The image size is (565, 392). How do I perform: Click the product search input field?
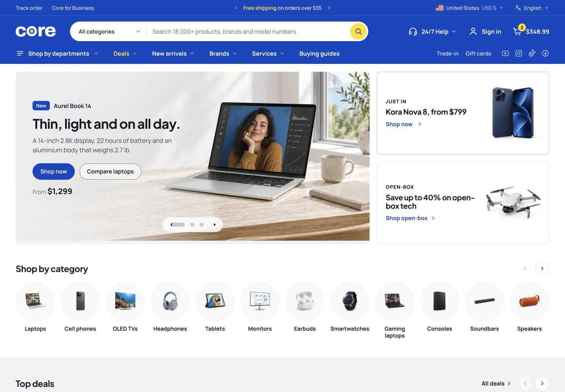click(248, 31)
